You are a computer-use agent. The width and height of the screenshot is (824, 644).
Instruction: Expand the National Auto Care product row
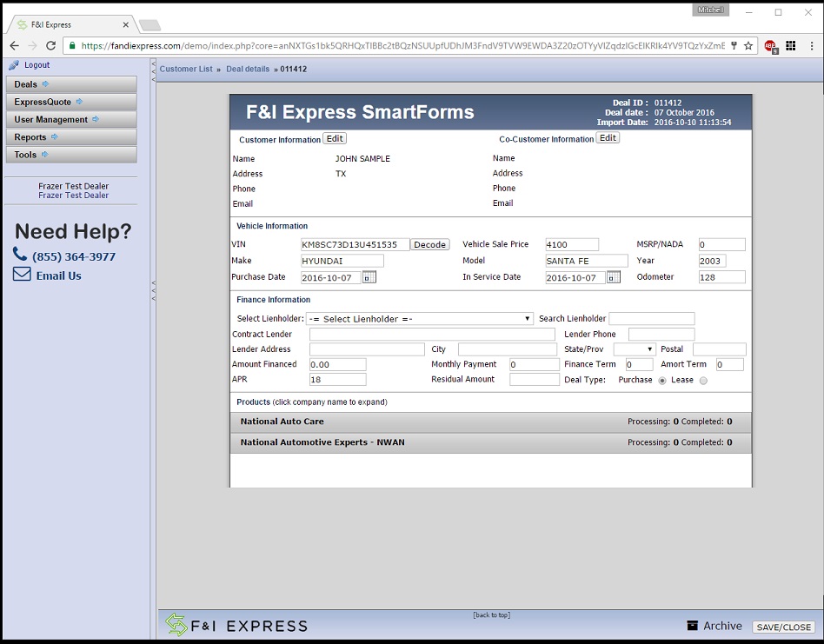click(491, 422)
